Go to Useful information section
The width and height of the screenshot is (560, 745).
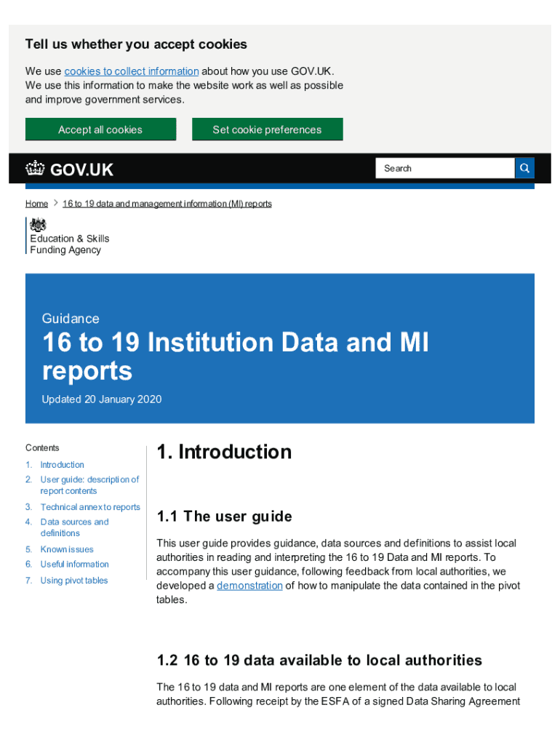(x=74, y=564)
